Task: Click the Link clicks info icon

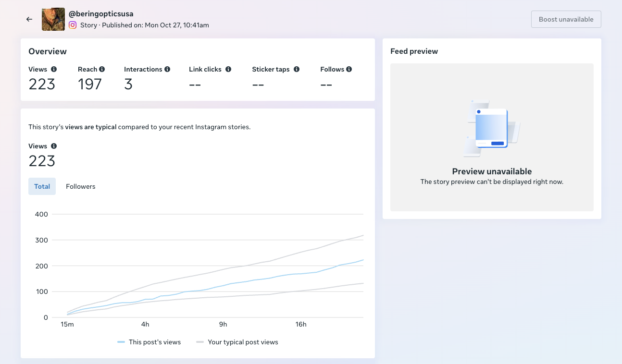Action: [x=228, y=69]
